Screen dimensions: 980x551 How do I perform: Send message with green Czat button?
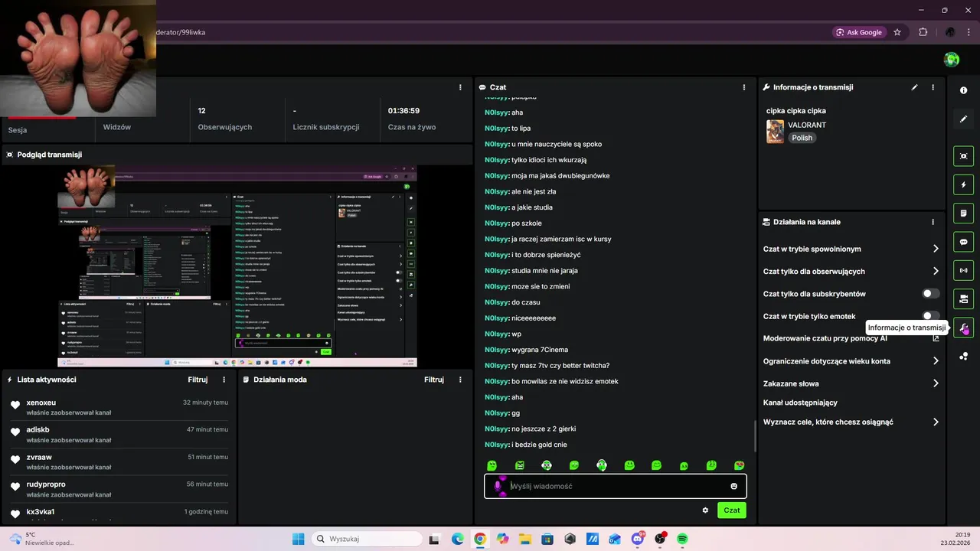(x=732, y=510)
